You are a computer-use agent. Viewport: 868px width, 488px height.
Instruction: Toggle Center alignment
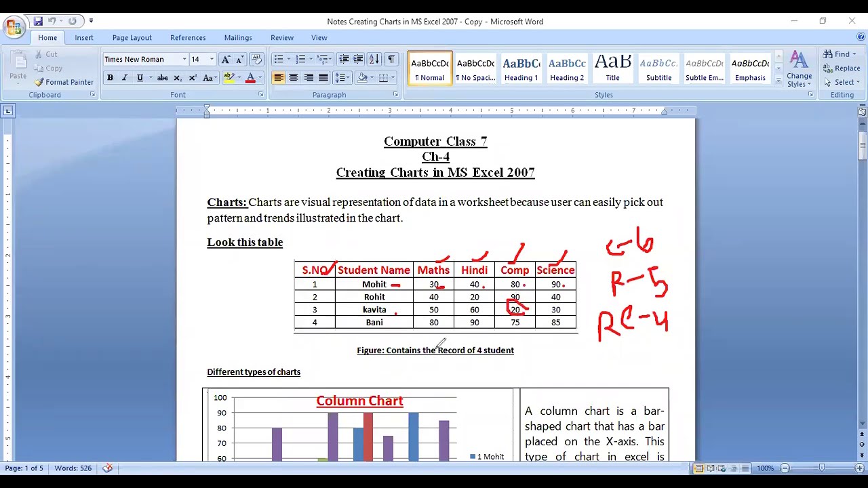(294, 78)
